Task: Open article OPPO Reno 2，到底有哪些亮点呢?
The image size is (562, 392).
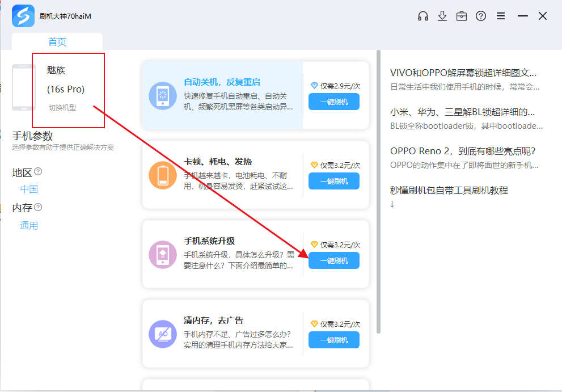Action: point(463,151)
